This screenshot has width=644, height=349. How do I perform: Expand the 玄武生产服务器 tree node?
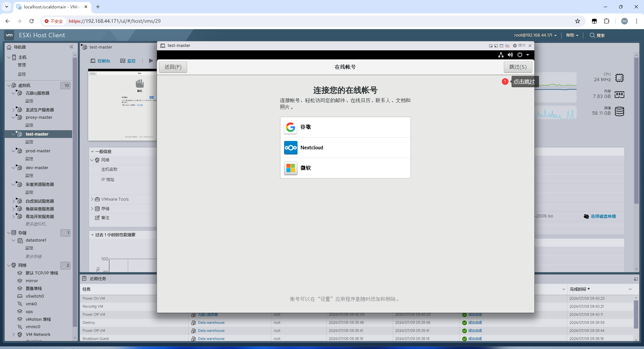tap(13, 110)
